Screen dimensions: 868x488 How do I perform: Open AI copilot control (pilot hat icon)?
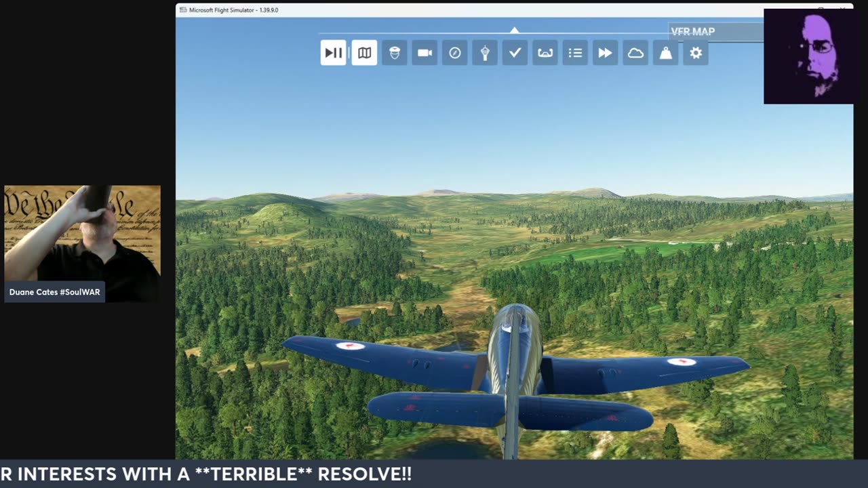coord(395,53)
